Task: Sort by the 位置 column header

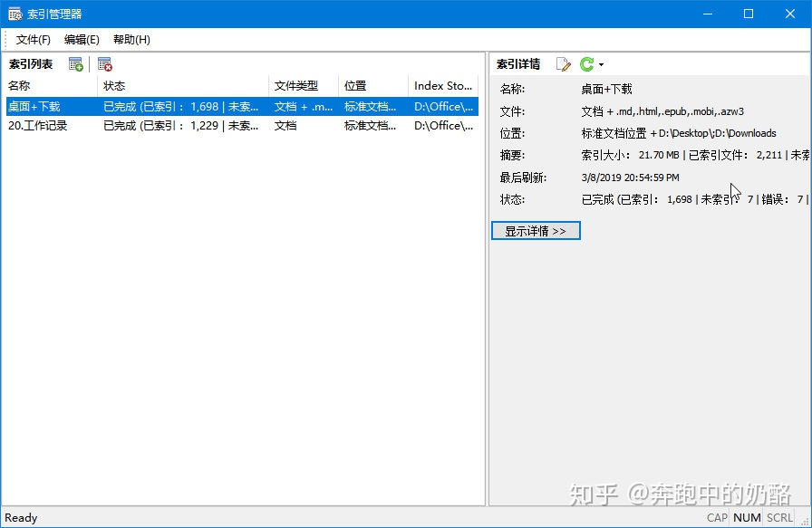Action: [373, 86]
